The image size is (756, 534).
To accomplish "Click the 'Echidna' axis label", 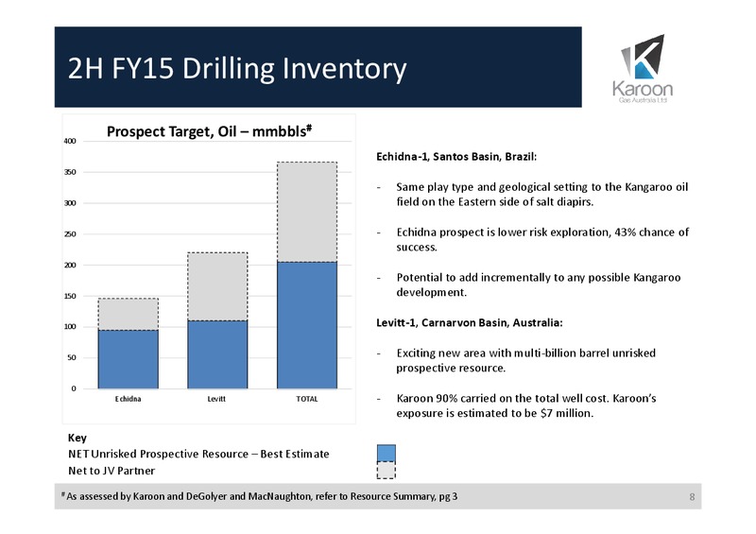I will click(x=129, y=399).
